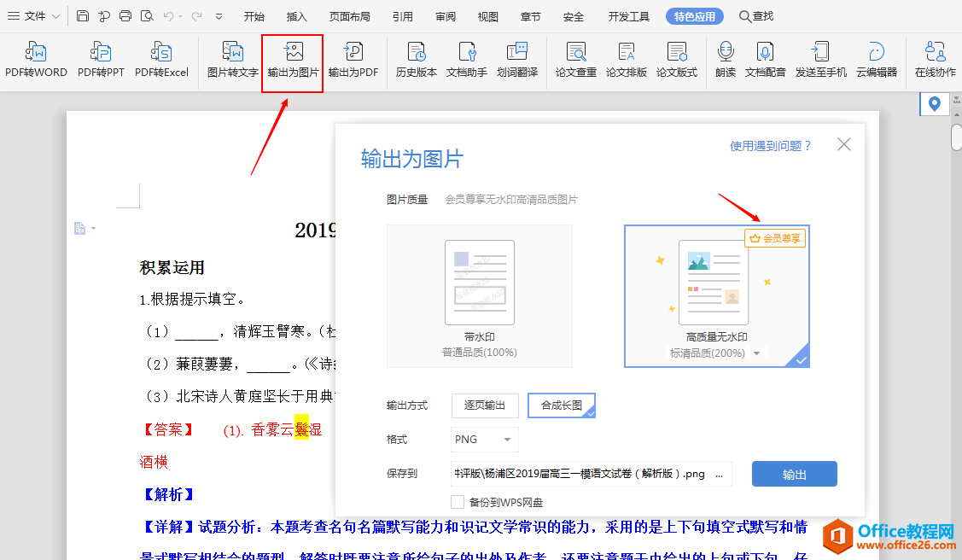Click 输出为PDF in the ribbon
Screen dimensions: 962x560
click(353, 60)
